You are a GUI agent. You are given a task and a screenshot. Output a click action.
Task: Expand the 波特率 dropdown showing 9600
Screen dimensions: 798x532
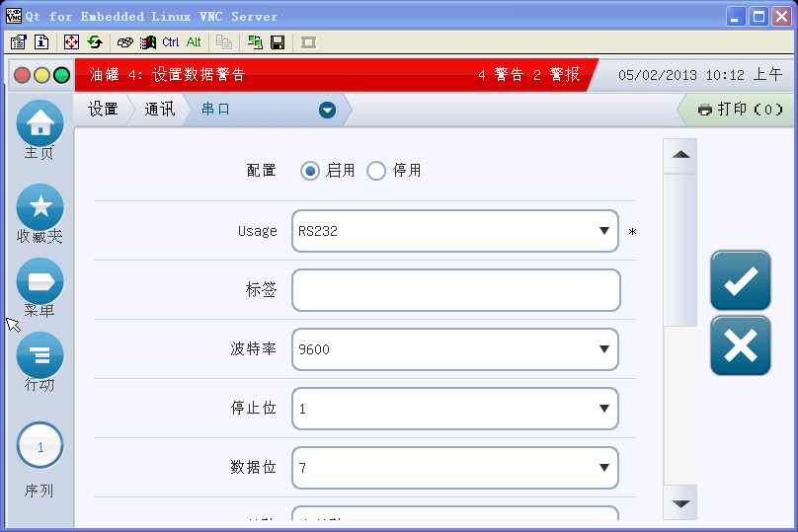tap(454, 349)
